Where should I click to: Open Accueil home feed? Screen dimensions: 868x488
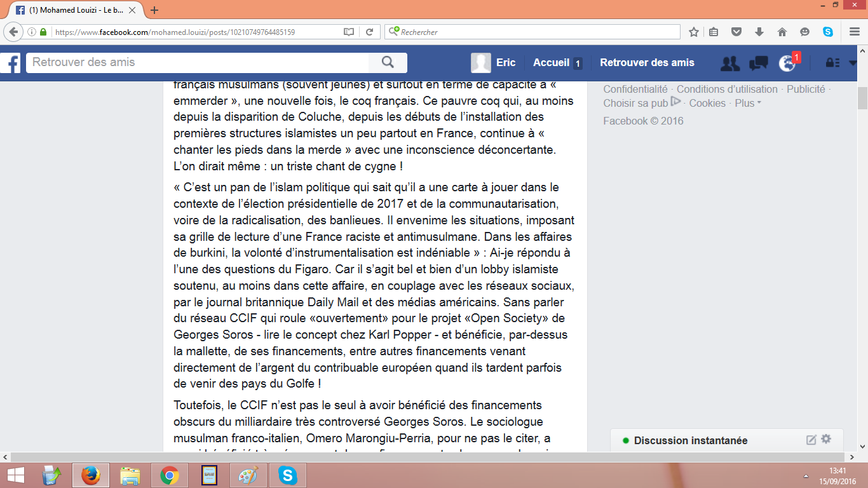tap(551, 62)
